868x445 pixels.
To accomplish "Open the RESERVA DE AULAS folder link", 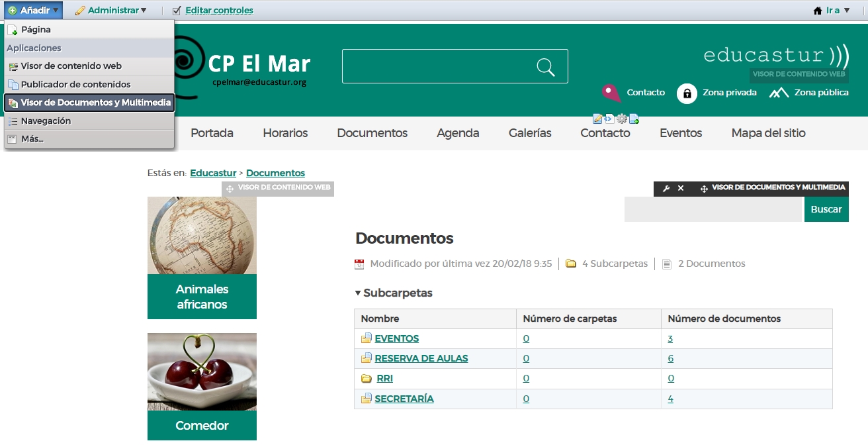I will tap(421, 358).
